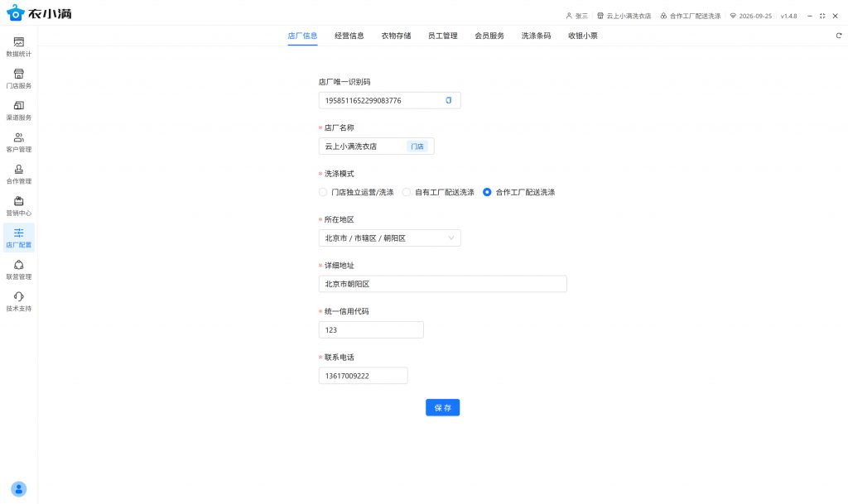Viewport: 848px width, 504px height.
Task: Click the 详细地址 input field
Action: pyautogui.click(x=442, y=284)
